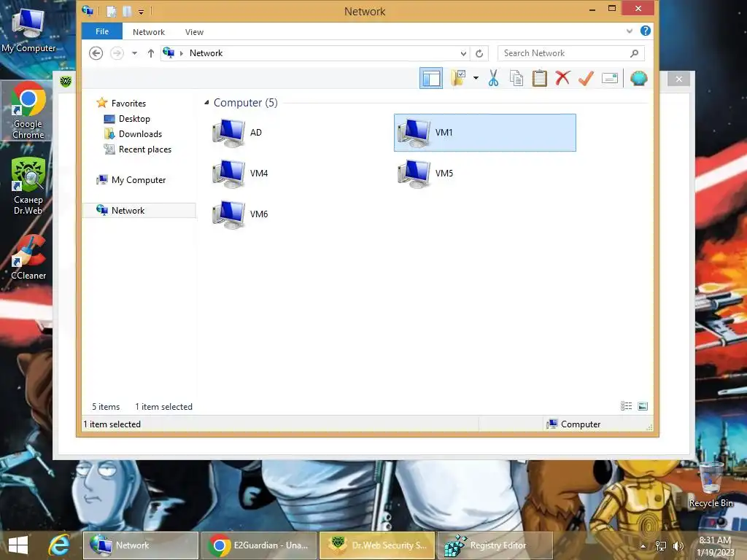Click the network icon in the title bar

[x=88, y=10]
